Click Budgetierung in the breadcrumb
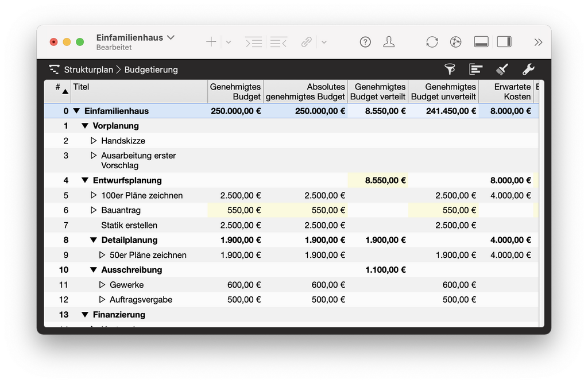Screen dimensions: 588x383 [151, 69]
